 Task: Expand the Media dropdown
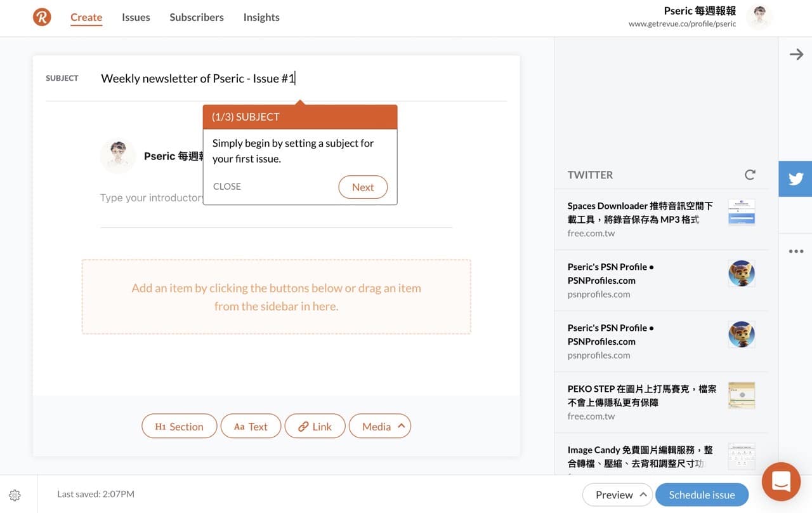(x=380, y=426)
